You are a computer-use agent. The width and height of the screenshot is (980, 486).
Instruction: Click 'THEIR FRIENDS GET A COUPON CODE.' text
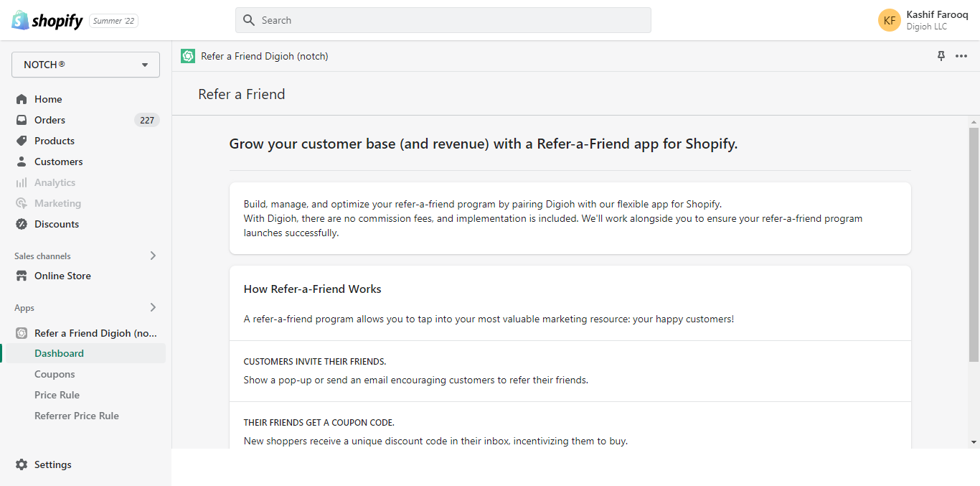(x=319, y=423)
